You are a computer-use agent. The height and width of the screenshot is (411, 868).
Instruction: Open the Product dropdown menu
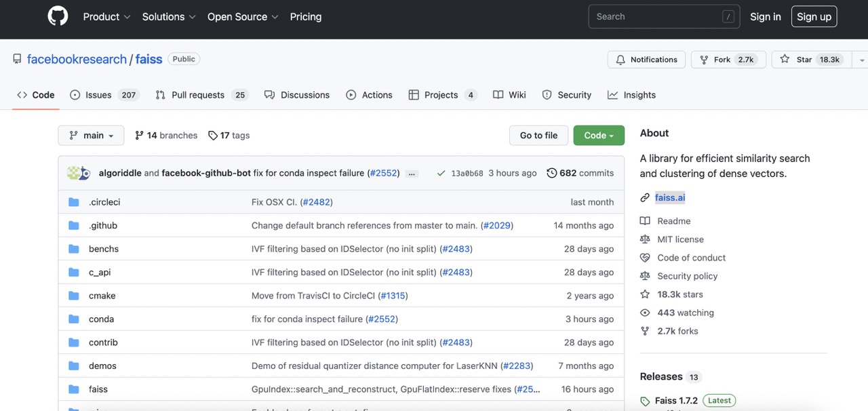106,17
